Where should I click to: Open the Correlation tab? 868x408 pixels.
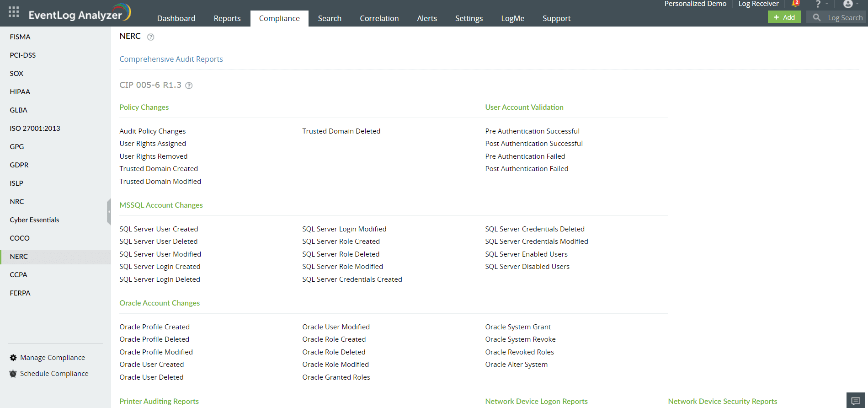point(379,18)
